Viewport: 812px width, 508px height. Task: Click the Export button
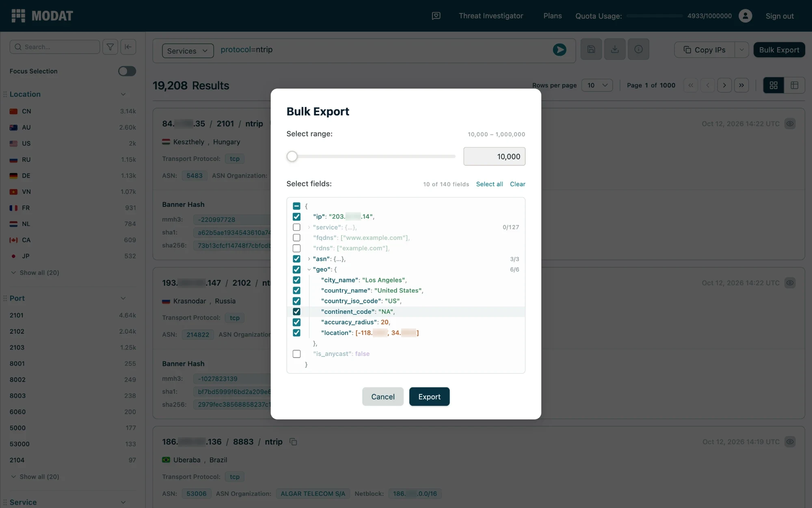(429, 397)
